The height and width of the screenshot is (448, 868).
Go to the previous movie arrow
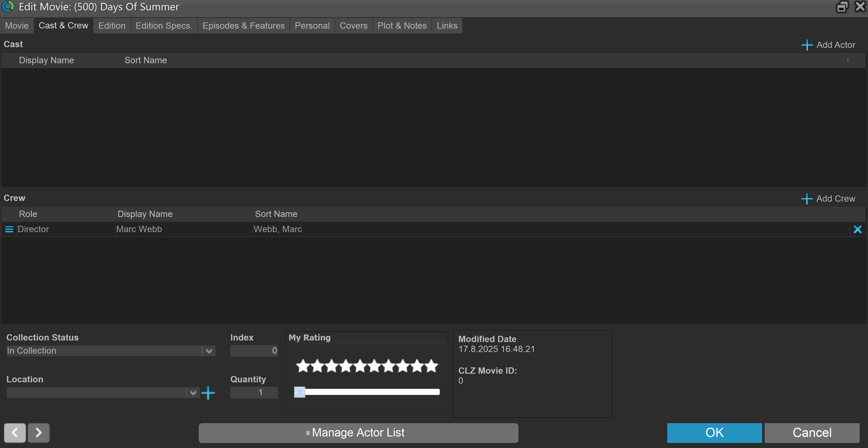click(x=15, y=432)
